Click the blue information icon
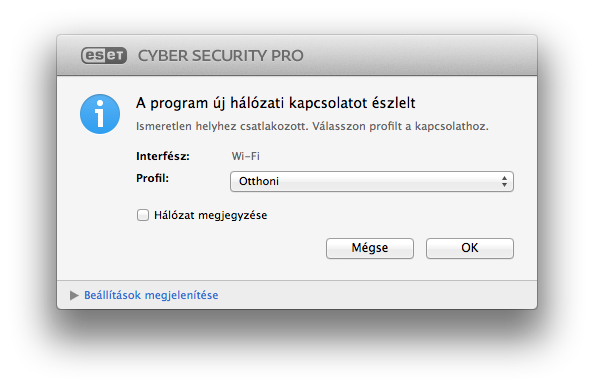The height and width of the screenshot is (388, 594). tap(100, 114)
